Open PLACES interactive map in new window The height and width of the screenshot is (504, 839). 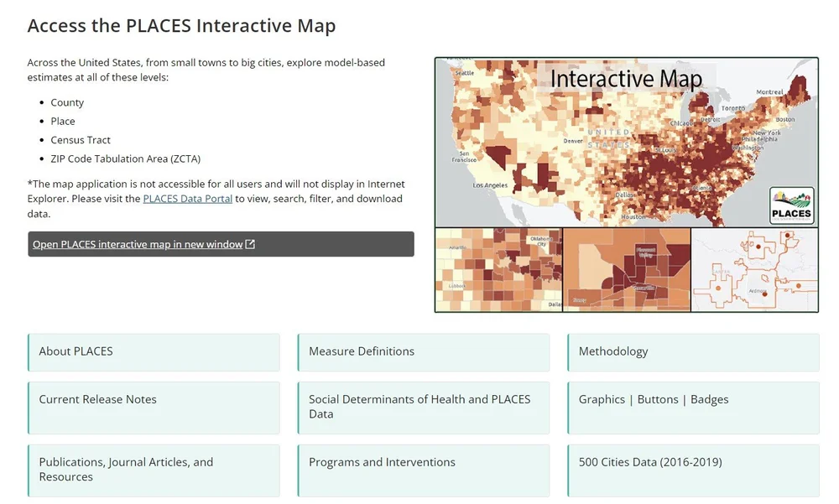pos(221,244)
